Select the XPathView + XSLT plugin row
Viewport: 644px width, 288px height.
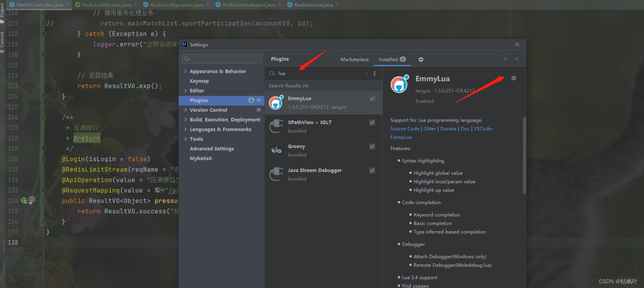(323, 126)
